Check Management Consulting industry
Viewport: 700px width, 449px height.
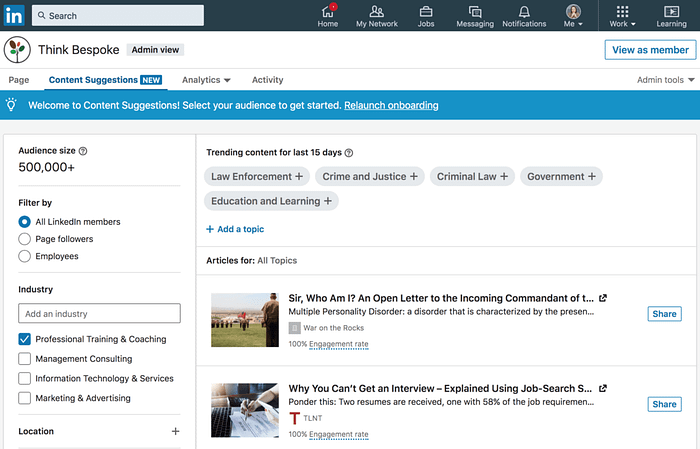(25, 359)
